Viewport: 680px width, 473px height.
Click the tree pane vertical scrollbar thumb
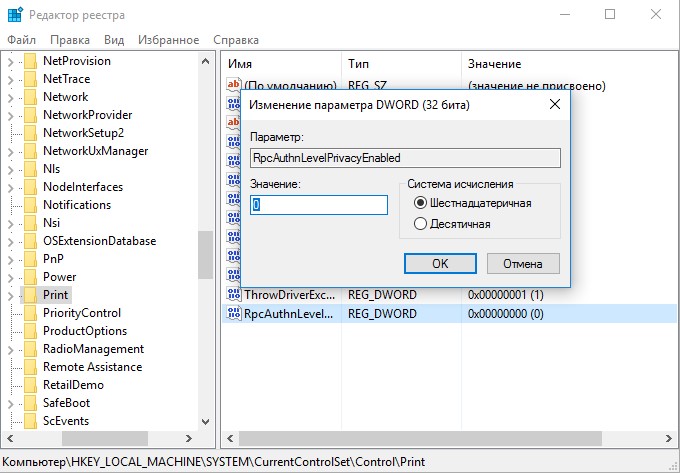click(205, 255)
